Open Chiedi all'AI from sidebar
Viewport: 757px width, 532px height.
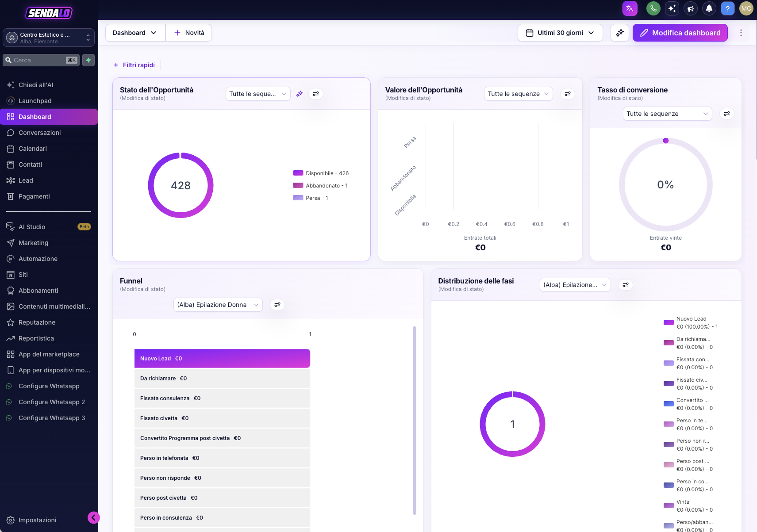click(49, 85)
